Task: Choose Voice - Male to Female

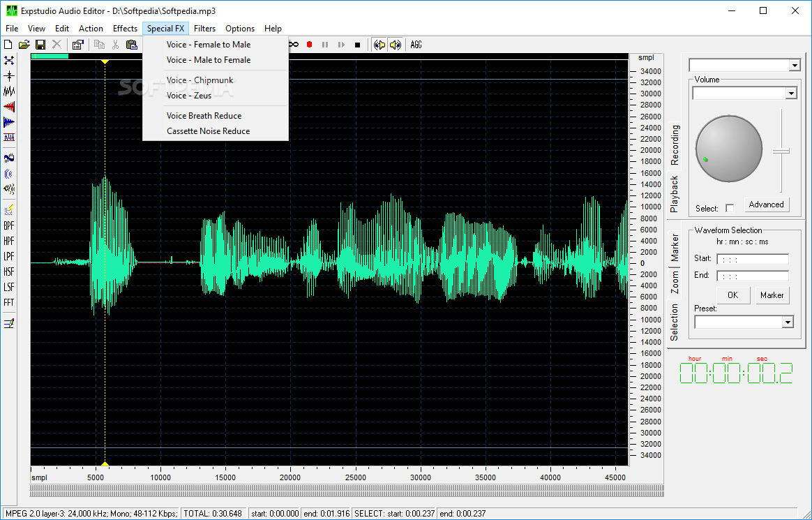Action: pos(216,60)
